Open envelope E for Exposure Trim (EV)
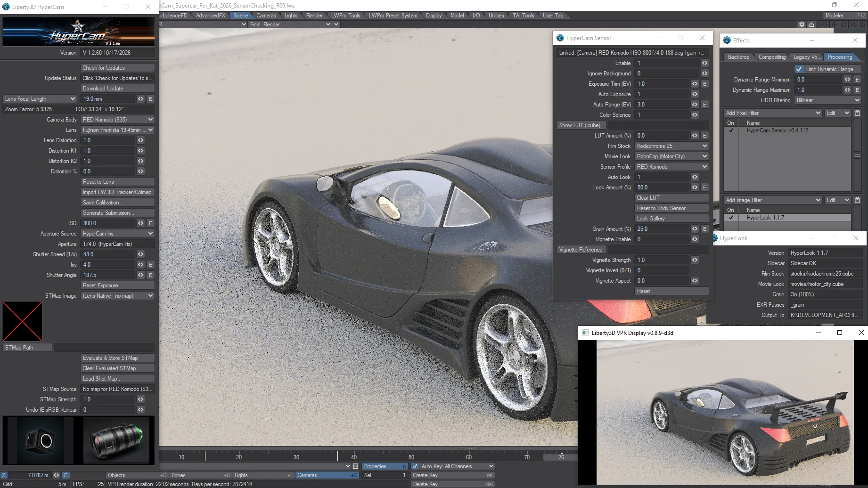The height and width of the screenshot is (488, 868). [x=704, y=84]
